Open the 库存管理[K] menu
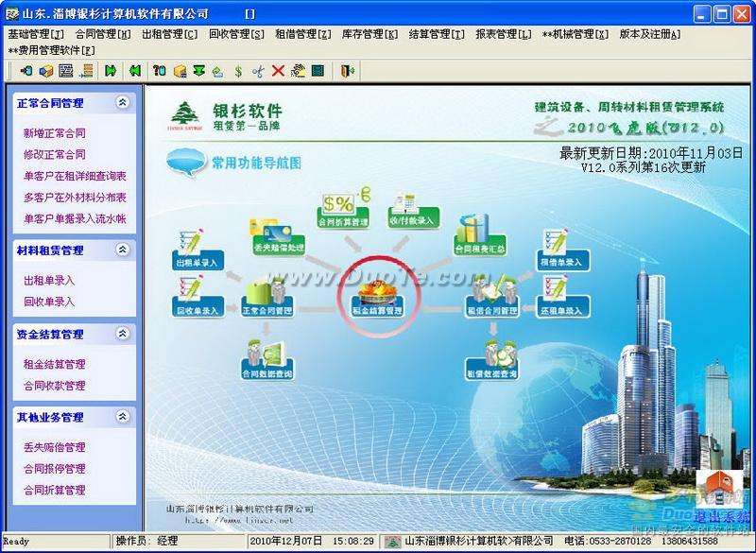 (x=369, y=34)
